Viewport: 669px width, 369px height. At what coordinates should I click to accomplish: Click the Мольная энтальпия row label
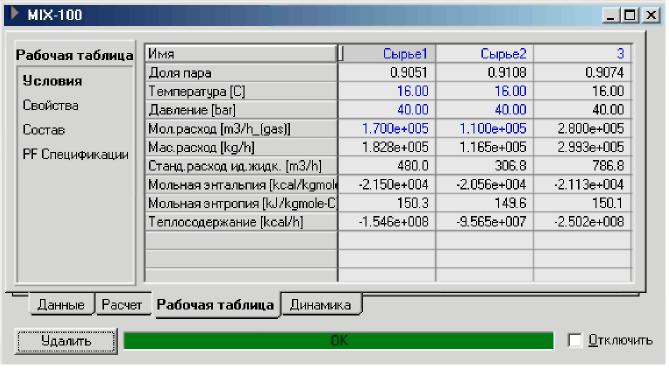coord(241,185)
